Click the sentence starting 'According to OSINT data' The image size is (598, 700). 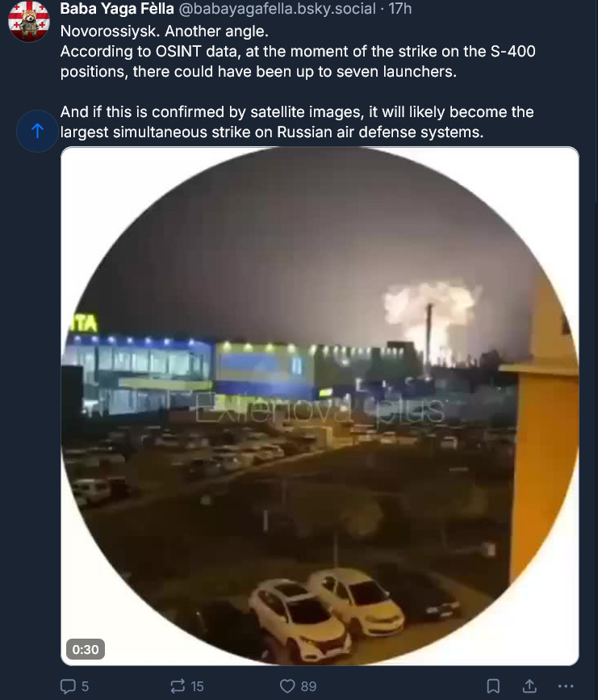click(x=297, y=61)
